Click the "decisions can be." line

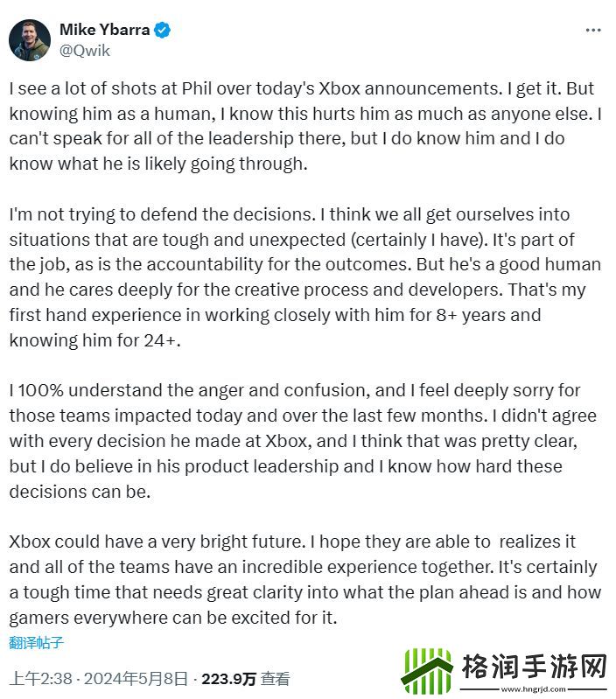coord(80,492)
